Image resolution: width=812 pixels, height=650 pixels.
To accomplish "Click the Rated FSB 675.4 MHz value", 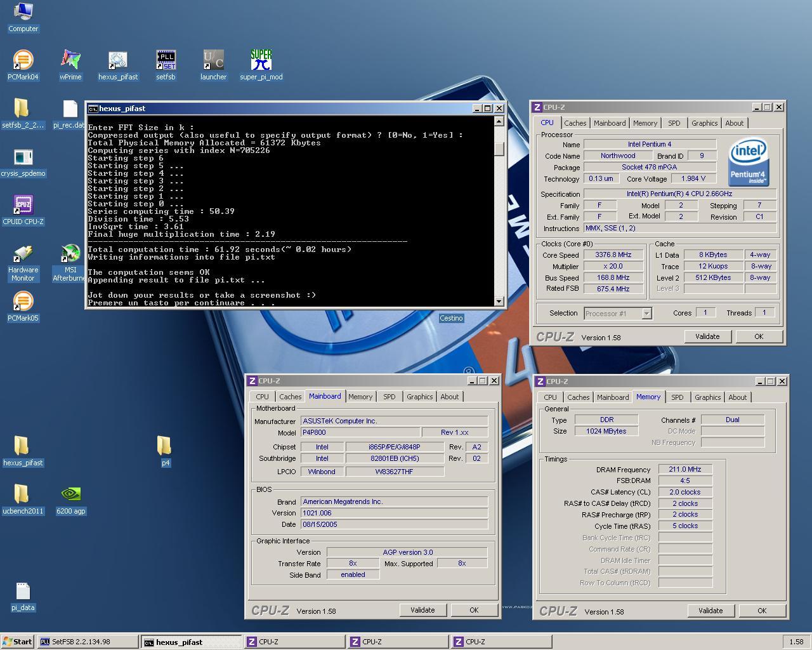I will pos(613,289).
